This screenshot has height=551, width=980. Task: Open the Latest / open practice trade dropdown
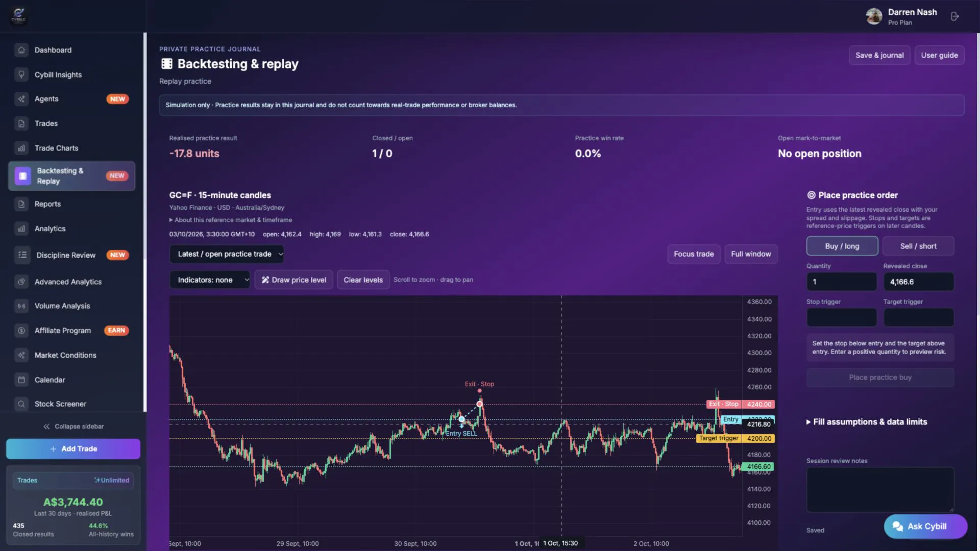point(226,254)
